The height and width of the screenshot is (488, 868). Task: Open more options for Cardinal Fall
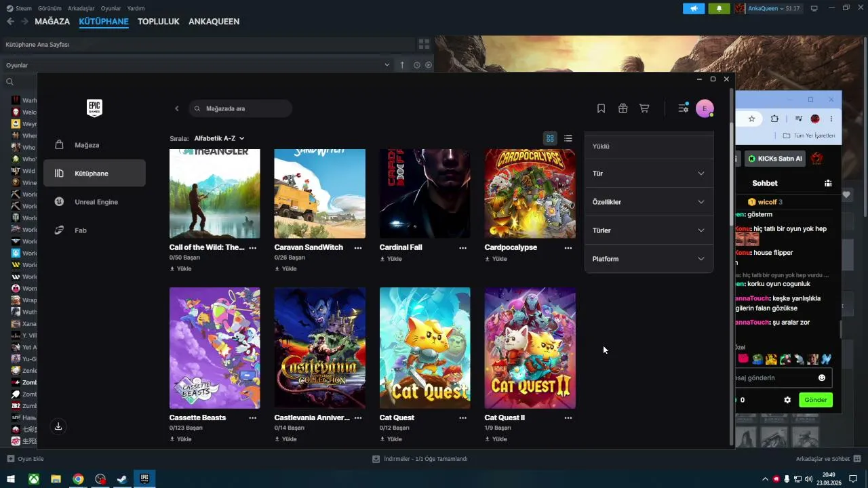463,248
